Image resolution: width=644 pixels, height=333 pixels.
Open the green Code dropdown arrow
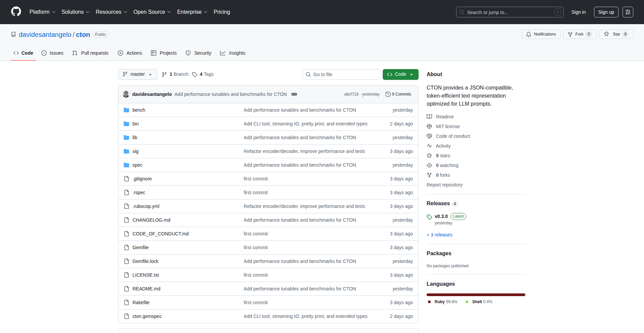click(412, 74)
